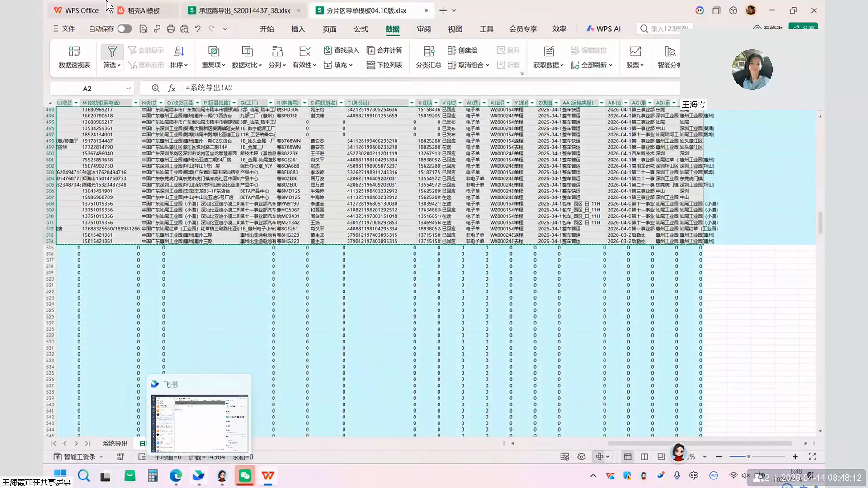868x488 pixels.
Task: Click the undo arrow icon
Action: pyautogui.click(x=198, y=29)
